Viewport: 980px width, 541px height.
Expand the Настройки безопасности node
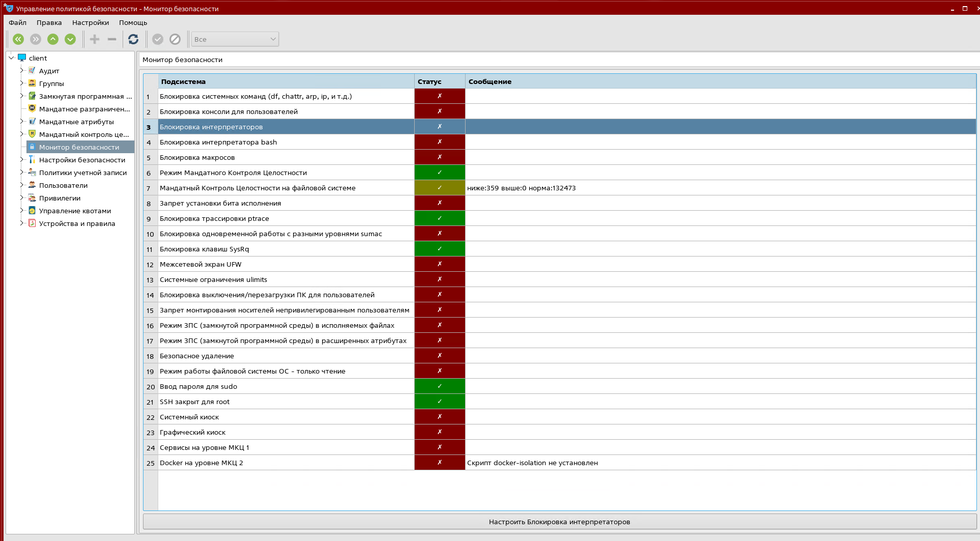click(x=21, y=159)
